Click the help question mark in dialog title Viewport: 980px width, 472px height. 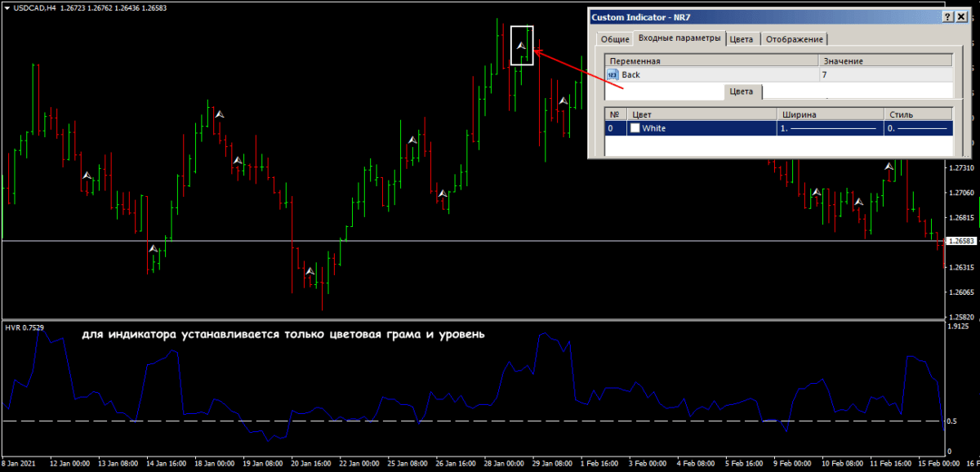(949, 16)
